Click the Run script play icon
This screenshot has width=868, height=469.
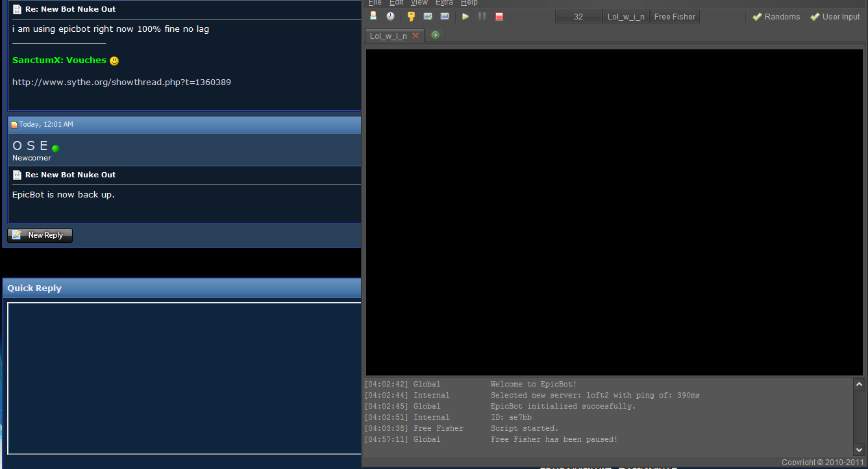point(465,16)
